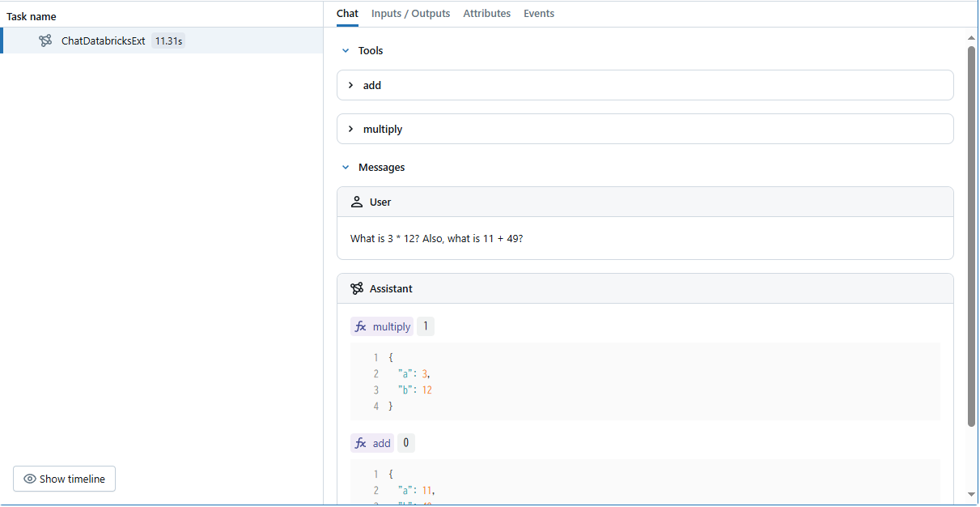Click the Assistant model icon
Viewport: 980px width, 507px height.
coord(357,288)
